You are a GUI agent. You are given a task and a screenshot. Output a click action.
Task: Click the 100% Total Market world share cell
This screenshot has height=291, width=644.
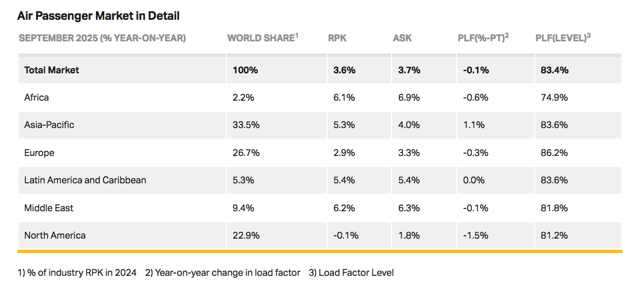(245, 70)
